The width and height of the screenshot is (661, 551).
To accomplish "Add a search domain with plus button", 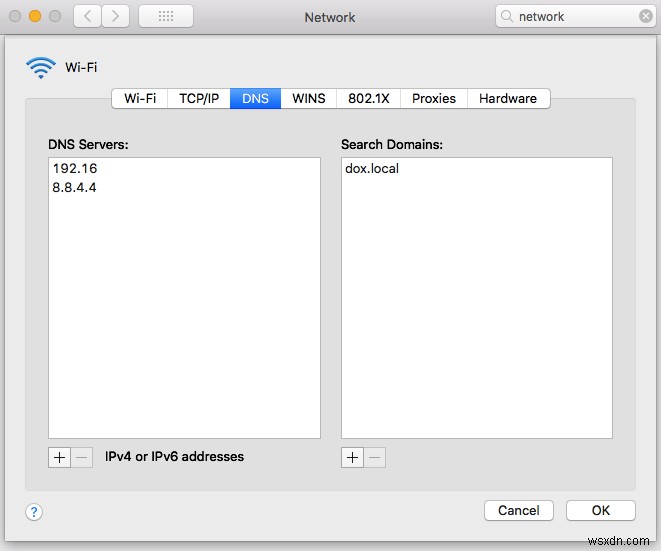I will click(x=352, y=457).
